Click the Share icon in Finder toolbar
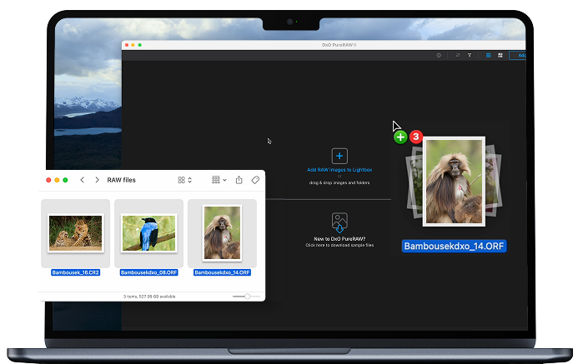The height and width of the screenshot is (364, 588). click(x=239, y=180)
